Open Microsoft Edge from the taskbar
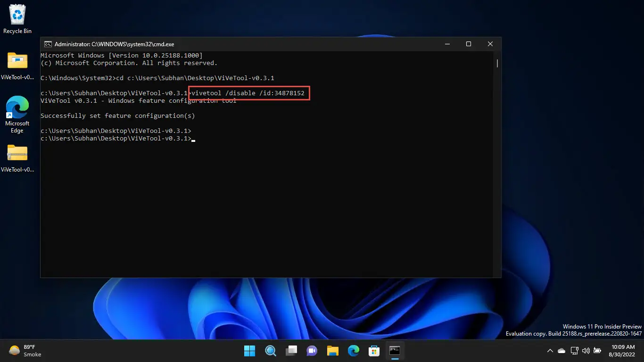Screen dimensions: 644x362 pyautogui.click(x=353, y=351)
